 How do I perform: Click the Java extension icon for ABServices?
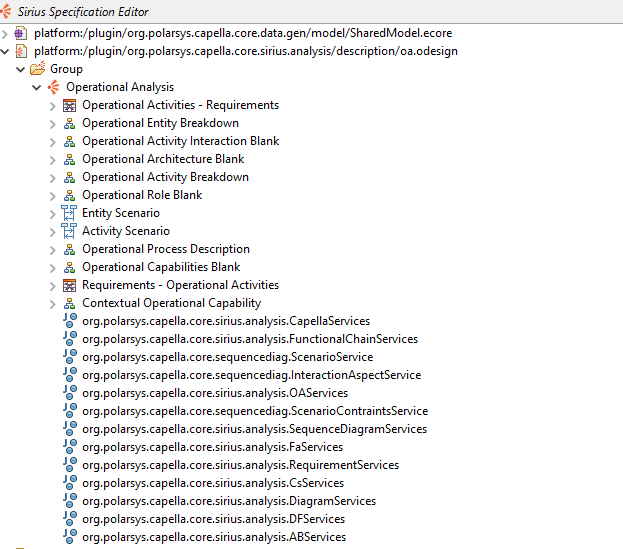pos(70,537)
